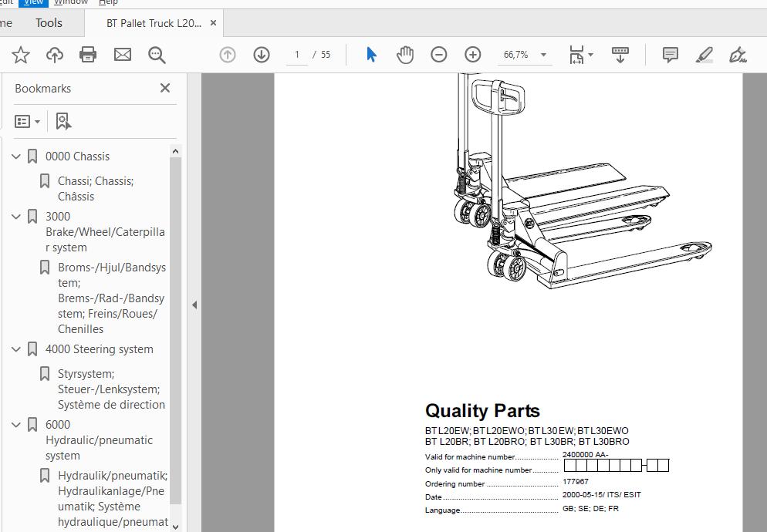Click the page number input field
This screenshot has height=532, width=767.
click(x=297, y=55)
